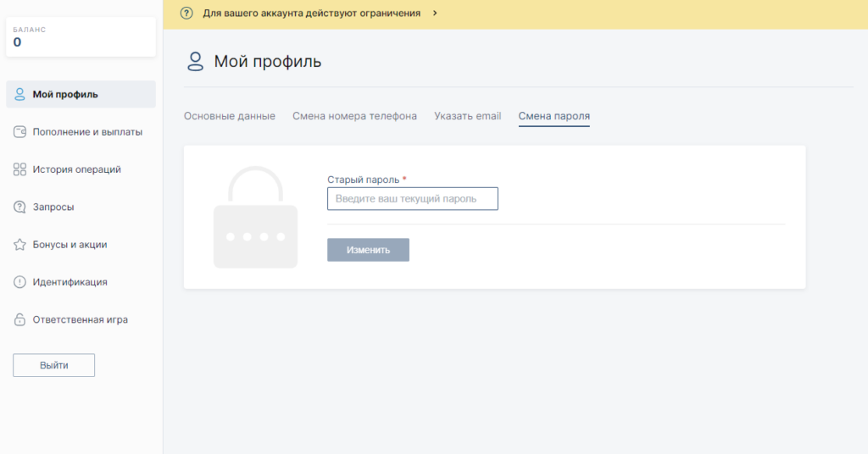Click the question mark icon in yellow banner
This screenshot has height=454, width=868.
point(186,13)
